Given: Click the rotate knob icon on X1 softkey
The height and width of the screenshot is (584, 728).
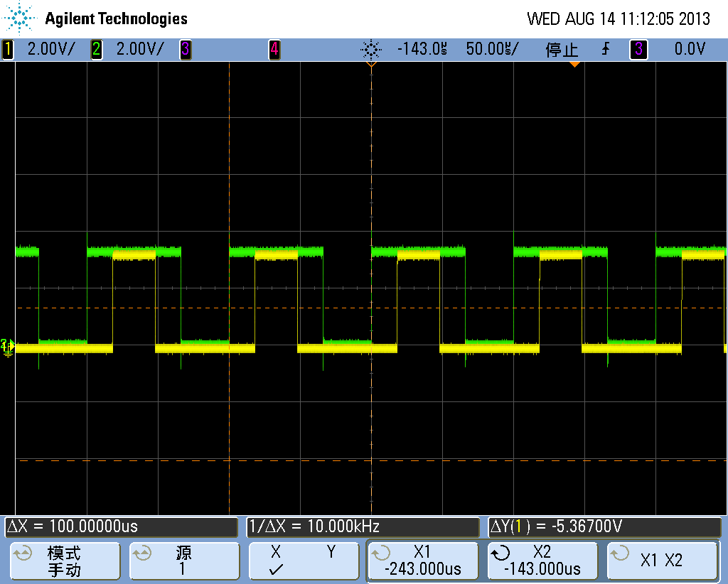Looking at the screenshot, I should pyautogui.click(x=381, y=553).
